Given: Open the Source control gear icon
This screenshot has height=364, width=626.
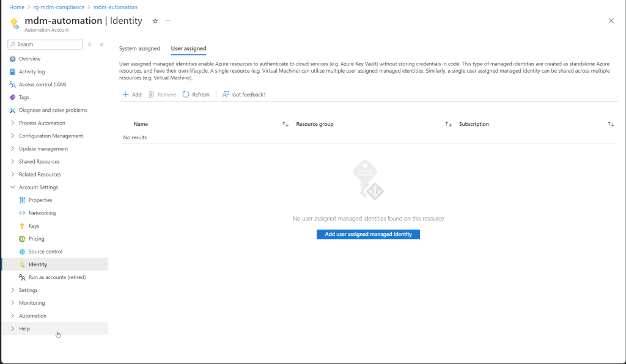Looking at the screenshot, I should point(22,252).
